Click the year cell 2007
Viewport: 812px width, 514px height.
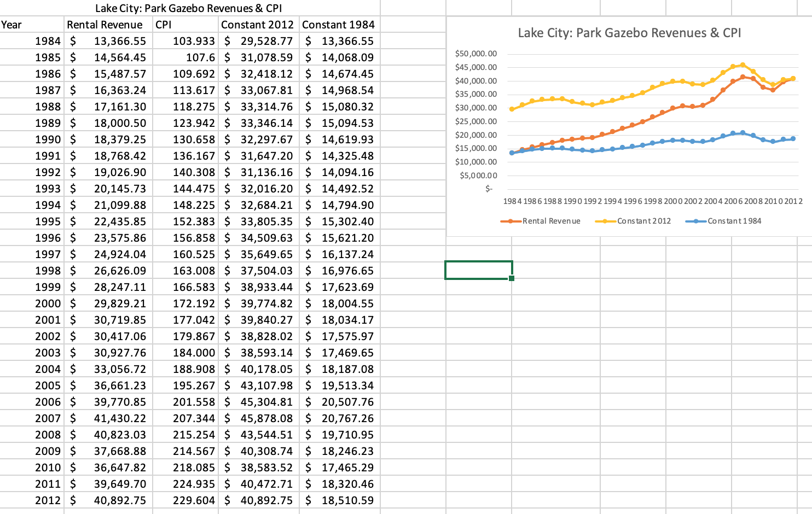[32, 418]
